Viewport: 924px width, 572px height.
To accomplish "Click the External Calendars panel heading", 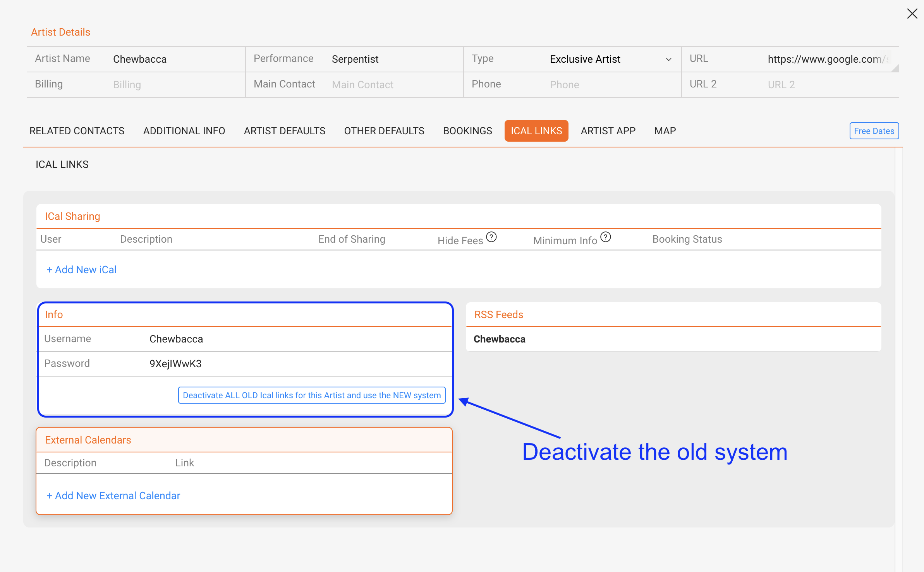I will 88,440.
